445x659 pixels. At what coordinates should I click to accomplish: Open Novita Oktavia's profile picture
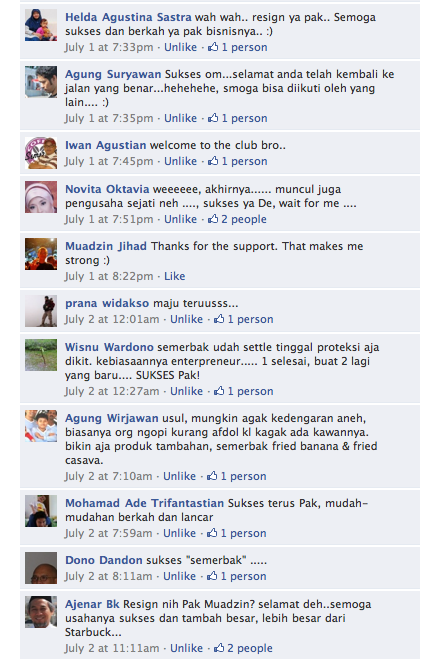tap(41, 197)
